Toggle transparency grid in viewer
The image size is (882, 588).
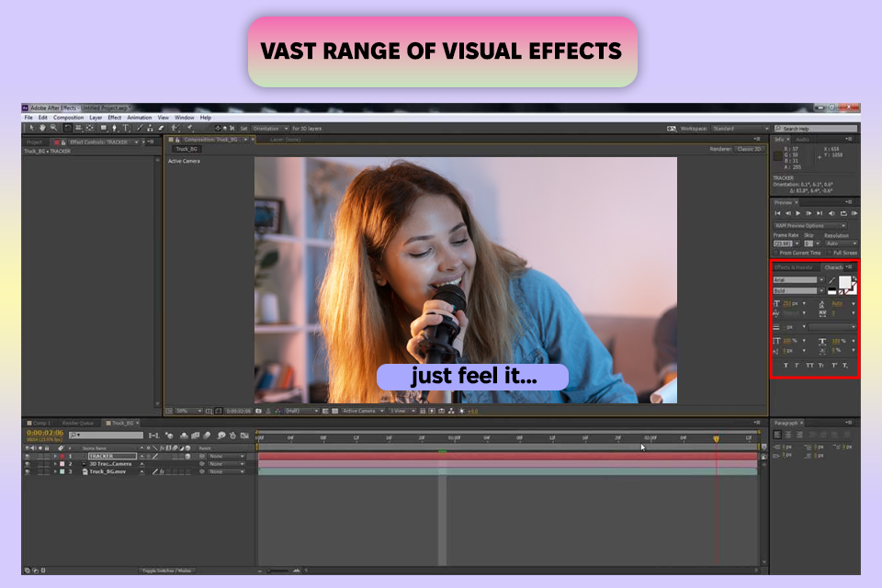coord(336,411)
